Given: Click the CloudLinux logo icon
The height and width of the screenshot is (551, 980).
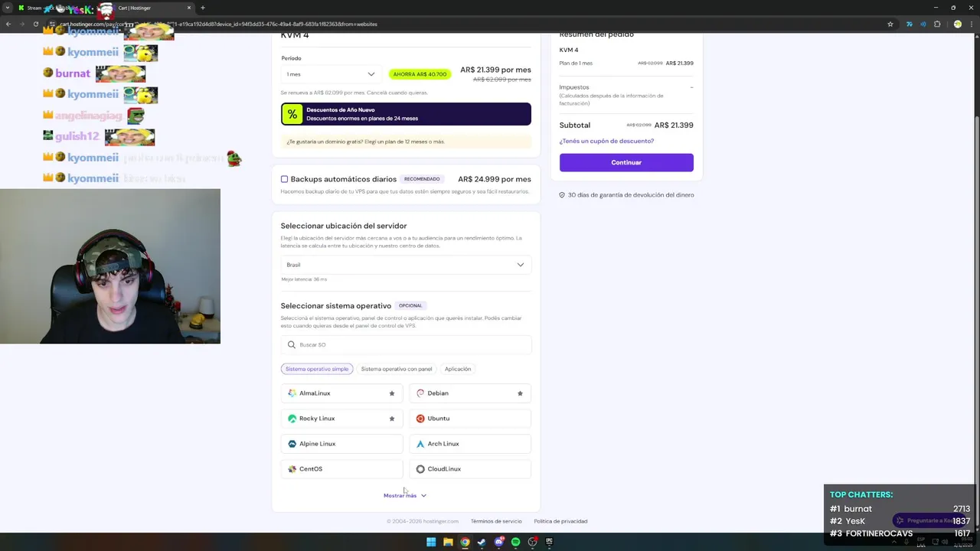Looking at the screenshot, I should pyautogui.click(x=420, y=469).
